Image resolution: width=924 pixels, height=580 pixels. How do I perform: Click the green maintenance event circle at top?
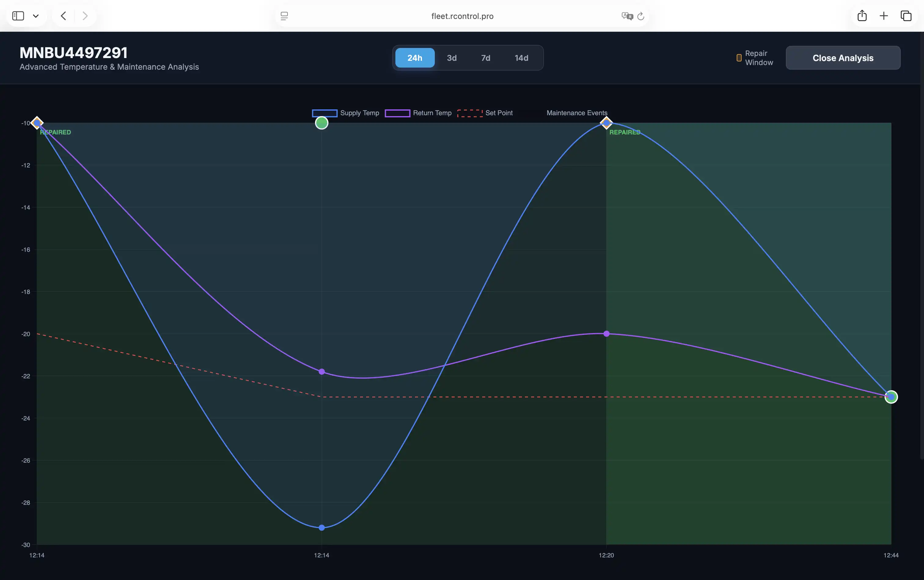[x=321, y=123]
